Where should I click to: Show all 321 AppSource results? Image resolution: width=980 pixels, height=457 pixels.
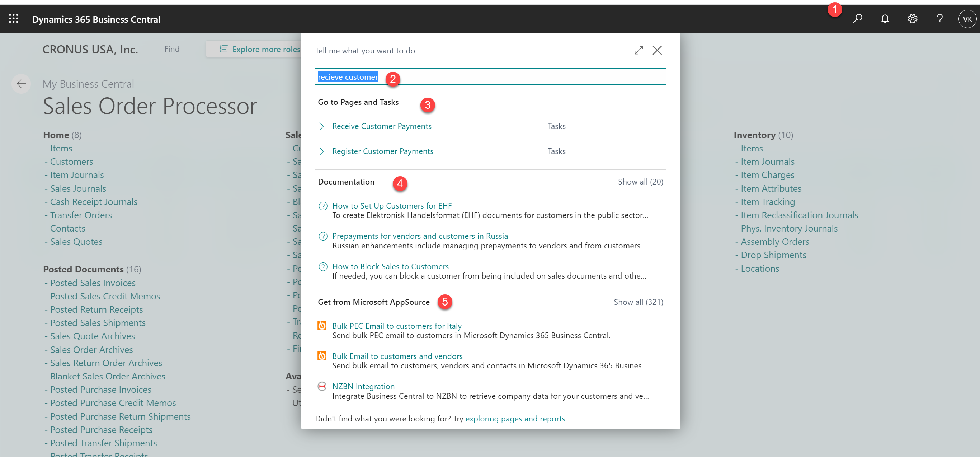[638, 302]
